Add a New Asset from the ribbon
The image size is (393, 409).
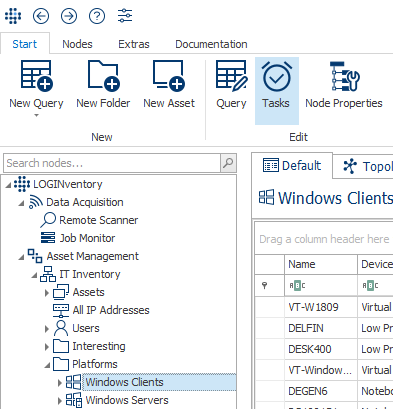click(x=169, y=85)
